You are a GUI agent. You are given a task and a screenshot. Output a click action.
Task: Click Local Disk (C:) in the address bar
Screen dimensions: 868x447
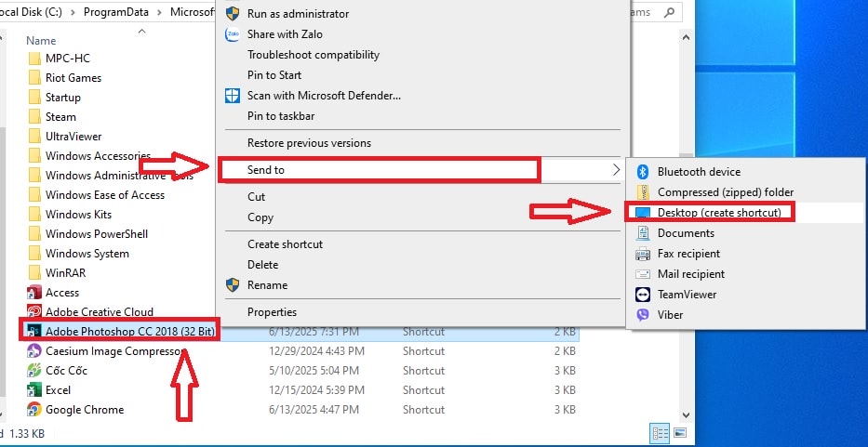pos(31,12)
